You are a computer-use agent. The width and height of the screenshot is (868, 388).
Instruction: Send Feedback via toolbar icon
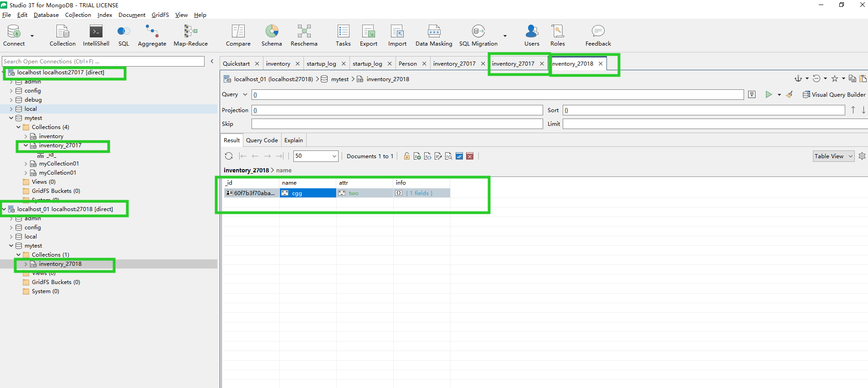pyautogui.click(x=598, y=35)
